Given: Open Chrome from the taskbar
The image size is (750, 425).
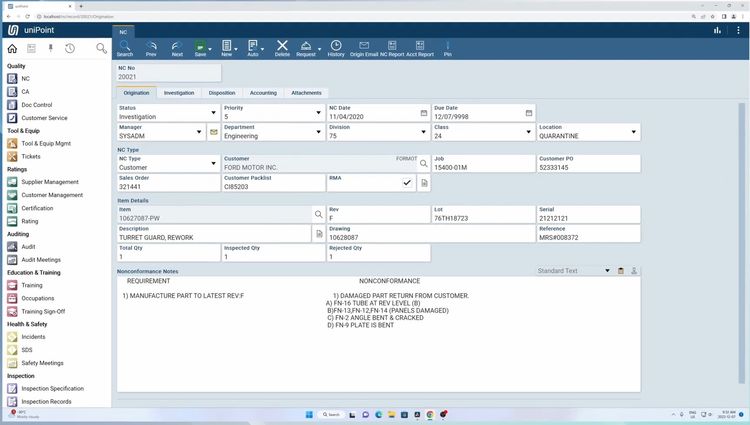Looking at the screenshot, I should [430, 414].
